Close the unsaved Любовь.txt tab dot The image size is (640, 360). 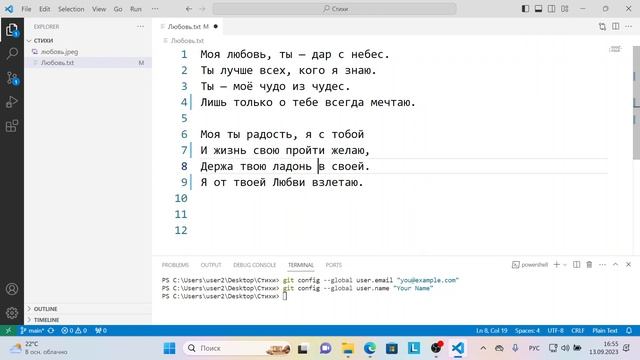216,27
